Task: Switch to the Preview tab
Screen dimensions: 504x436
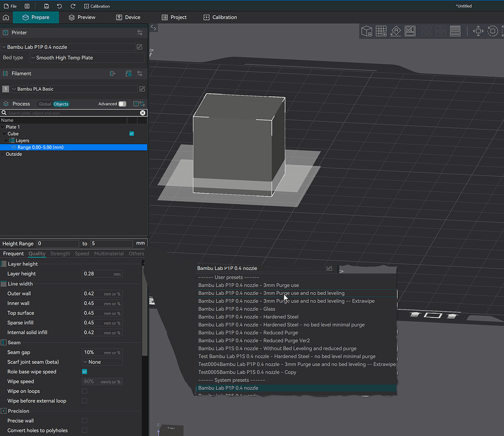Action: pyautogui.click(x=82, y=17)
